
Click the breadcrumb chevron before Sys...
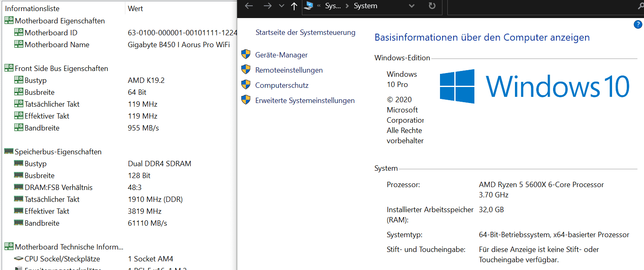coord(319,6)
